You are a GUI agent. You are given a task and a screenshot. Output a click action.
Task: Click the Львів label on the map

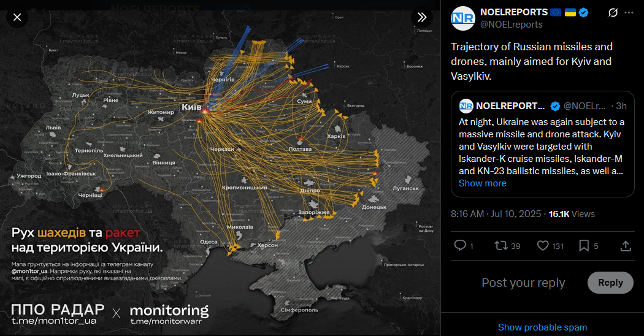coord(53,128)
